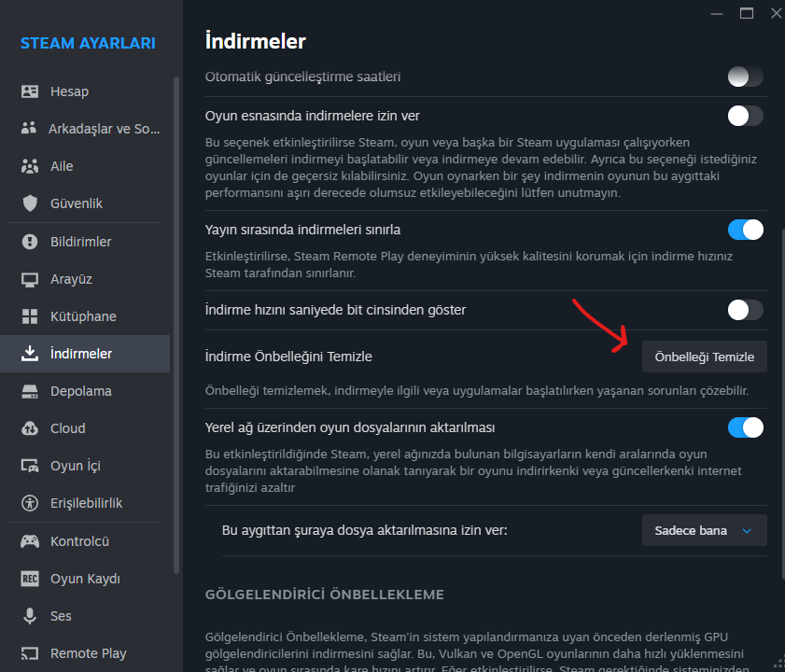Open Güvenlik settings page

(x=85, y=203)
